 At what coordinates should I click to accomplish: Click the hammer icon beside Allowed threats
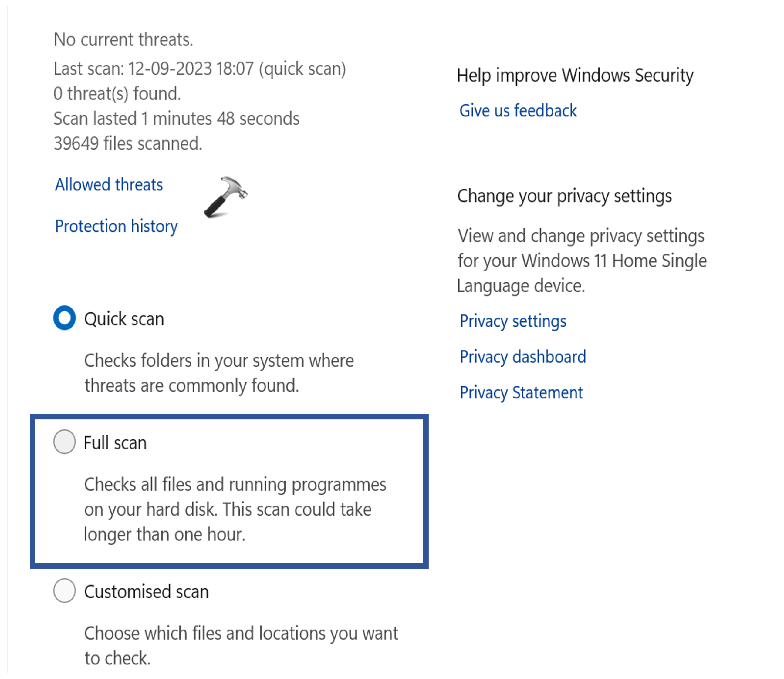point(225,197)
